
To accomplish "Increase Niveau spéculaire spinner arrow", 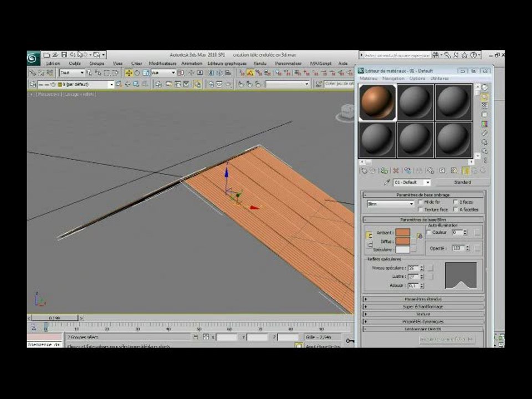I will 422,267.
